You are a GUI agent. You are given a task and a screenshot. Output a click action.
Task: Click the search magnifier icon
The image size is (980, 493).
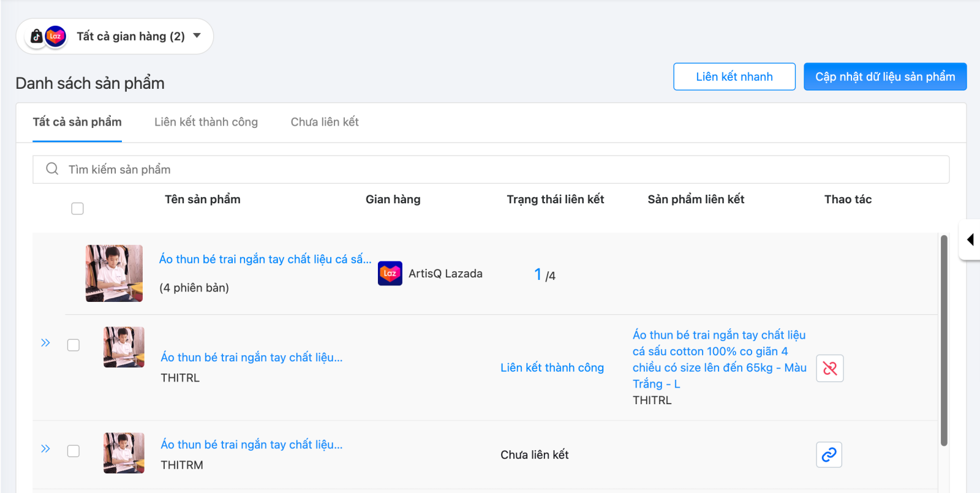click(52, 169)
